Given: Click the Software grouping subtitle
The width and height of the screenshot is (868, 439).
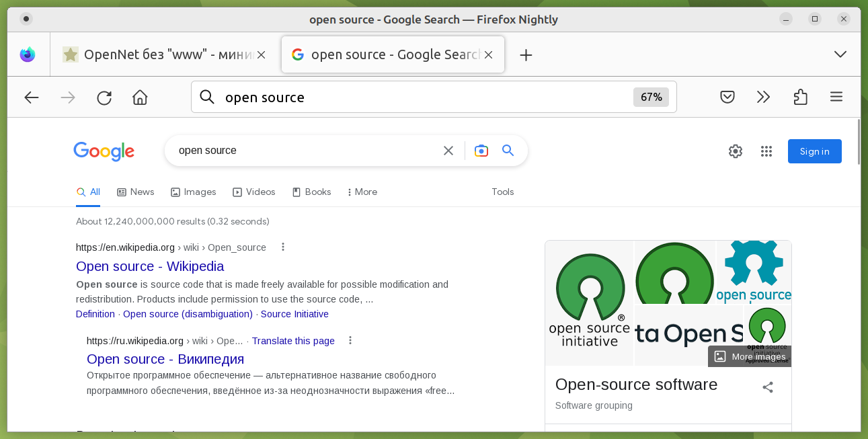Looking at the screenshot, I should [594, 405].
